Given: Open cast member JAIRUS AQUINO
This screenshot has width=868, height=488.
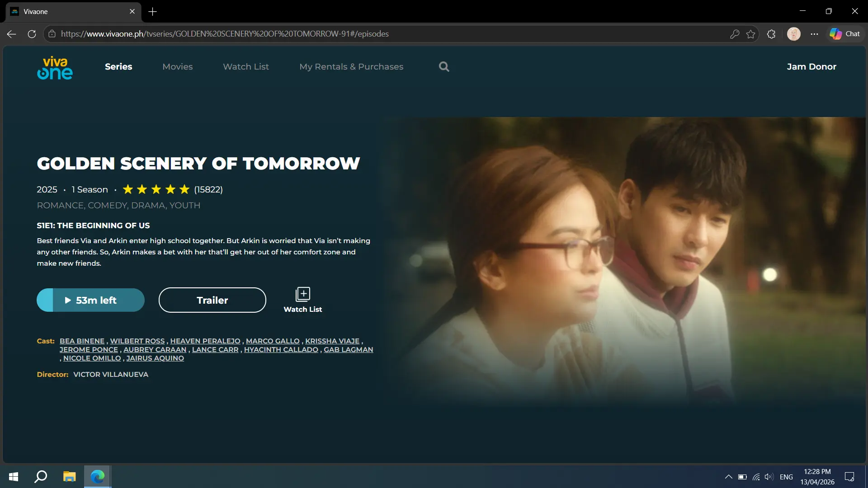Looking at the screenshot, I should pyautogui.click(x=155, y=358).
